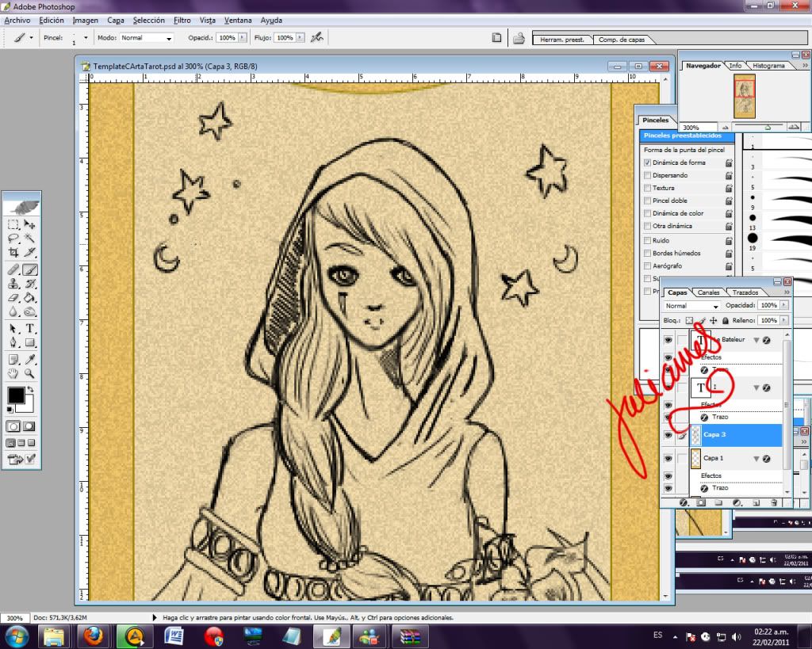Open the options bar Opacidad slider arrow
The image size is (812, 649).
click(243, 38)
